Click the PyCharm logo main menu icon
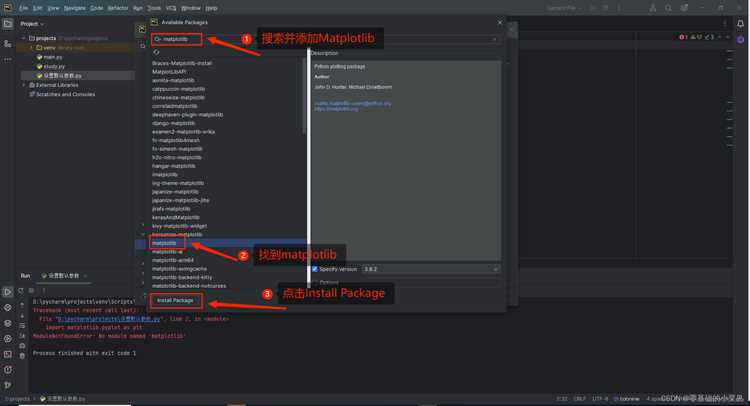 tap(8, 8)
